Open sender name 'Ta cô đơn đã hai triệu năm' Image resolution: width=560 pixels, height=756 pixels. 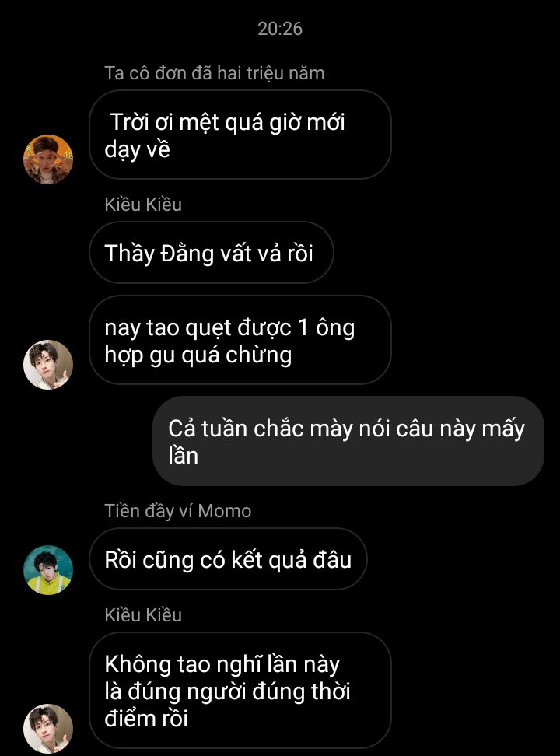(x=215, y=73)
